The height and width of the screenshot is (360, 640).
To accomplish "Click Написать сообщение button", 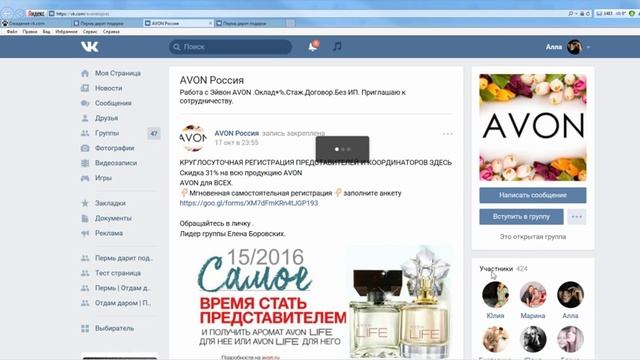I will [533, 195].
